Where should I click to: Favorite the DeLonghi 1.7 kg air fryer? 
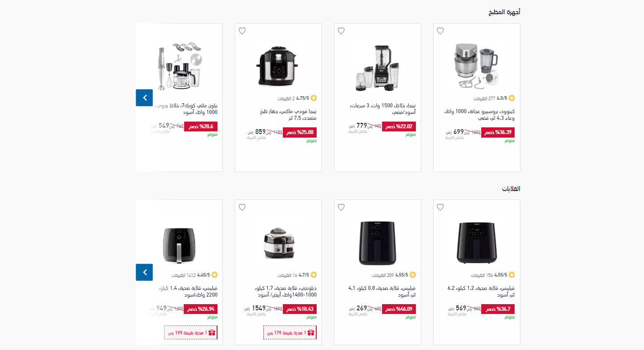coord(242,208)
